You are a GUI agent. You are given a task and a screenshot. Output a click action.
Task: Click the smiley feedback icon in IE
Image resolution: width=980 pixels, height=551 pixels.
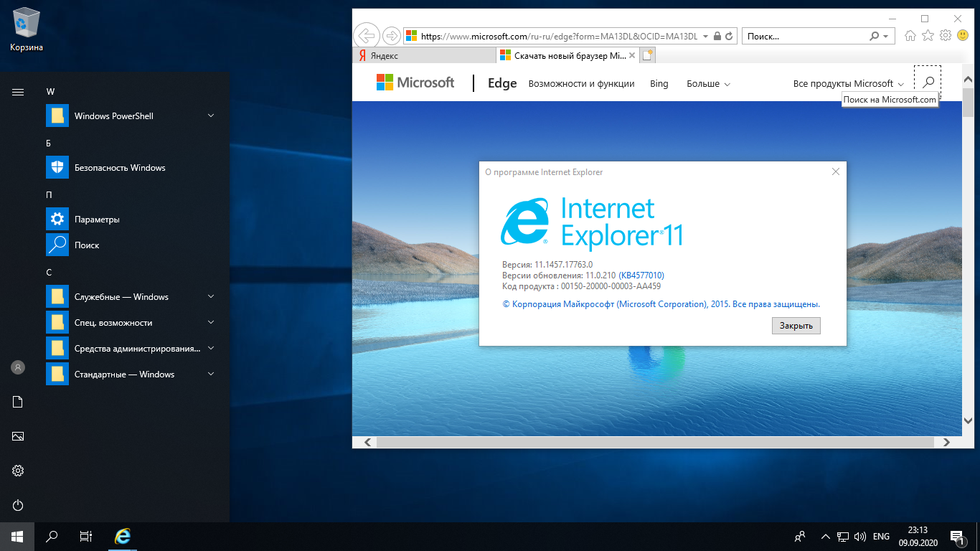pyautogui.click(x=963, y=35)
